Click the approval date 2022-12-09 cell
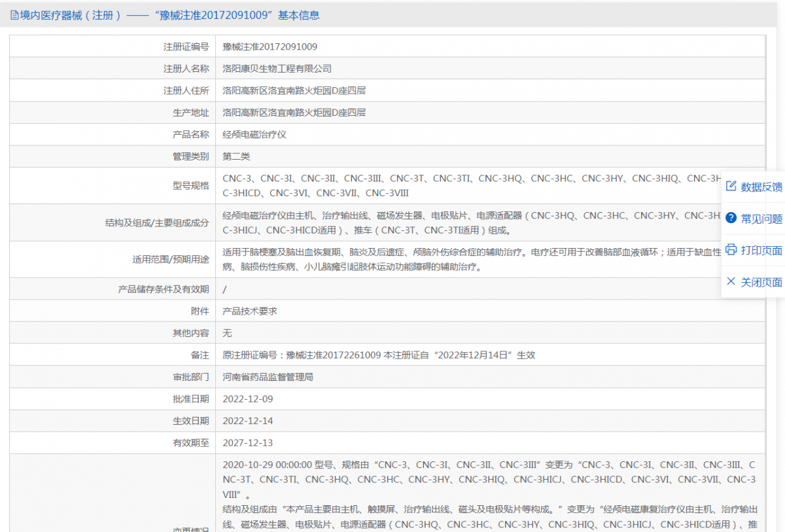The image size is (785, 532). (247, 399)
